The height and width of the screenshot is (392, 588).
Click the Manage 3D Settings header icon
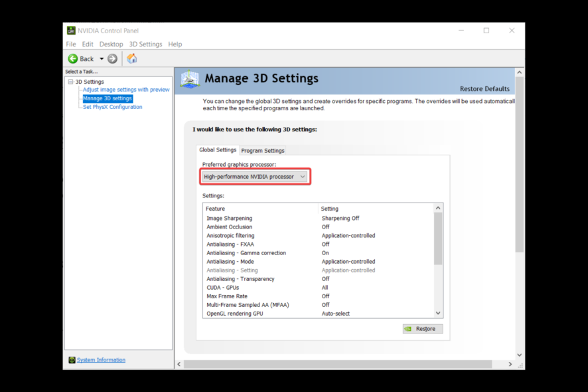click(x=190, y=79)
